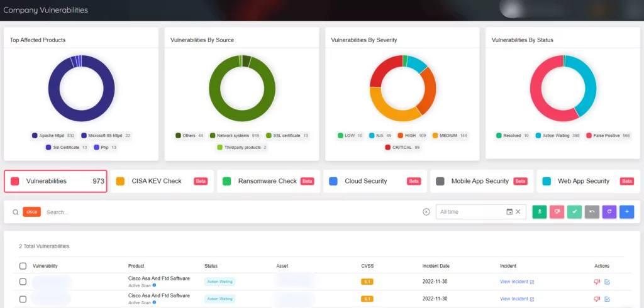Viewport: 644px width, 308px height.
Task: Switch to the Cloud Security tab
Action: (x=375, y=181)
